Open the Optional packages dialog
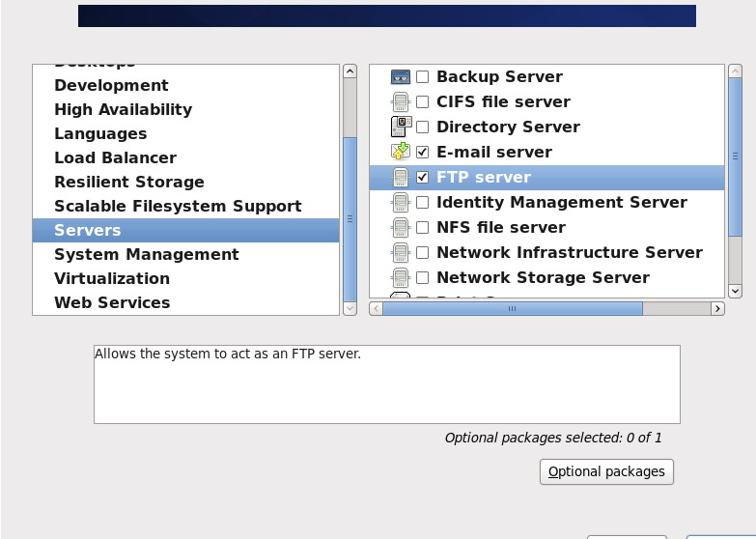This screenshot has width=756, height=539. click(606, 471)
